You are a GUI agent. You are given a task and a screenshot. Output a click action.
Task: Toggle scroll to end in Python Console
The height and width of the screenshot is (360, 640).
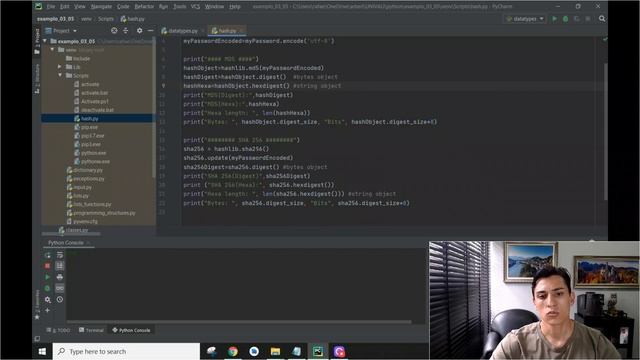coord(60,266)
